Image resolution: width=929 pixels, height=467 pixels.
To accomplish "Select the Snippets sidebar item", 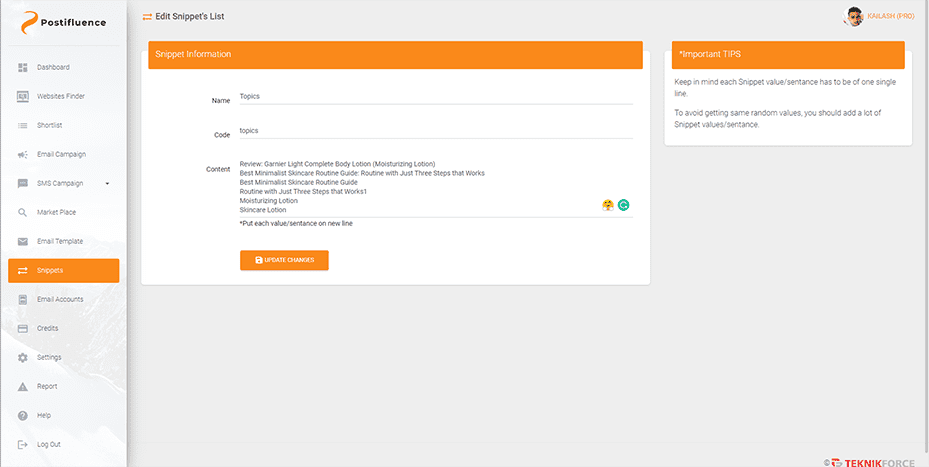I will 63,270.
